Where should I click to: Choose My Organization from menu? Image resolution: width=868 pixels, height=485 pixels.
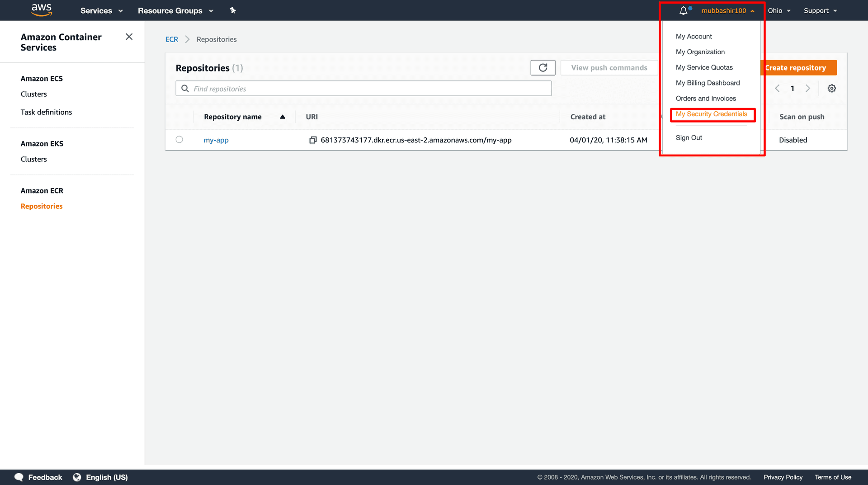(x=700, y=52)
